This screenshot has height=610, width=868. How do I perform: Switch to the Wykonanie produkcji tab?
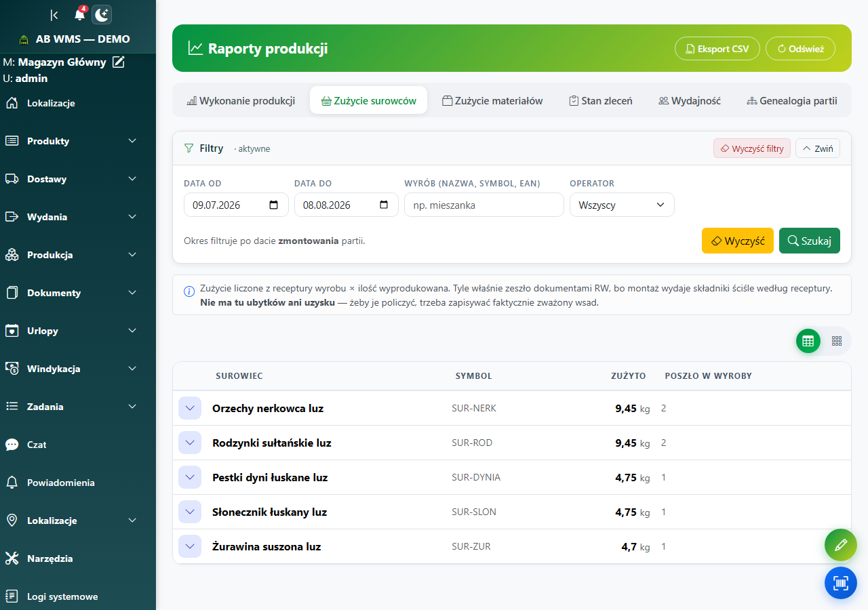pyautogui.click(x=241, y=100)
